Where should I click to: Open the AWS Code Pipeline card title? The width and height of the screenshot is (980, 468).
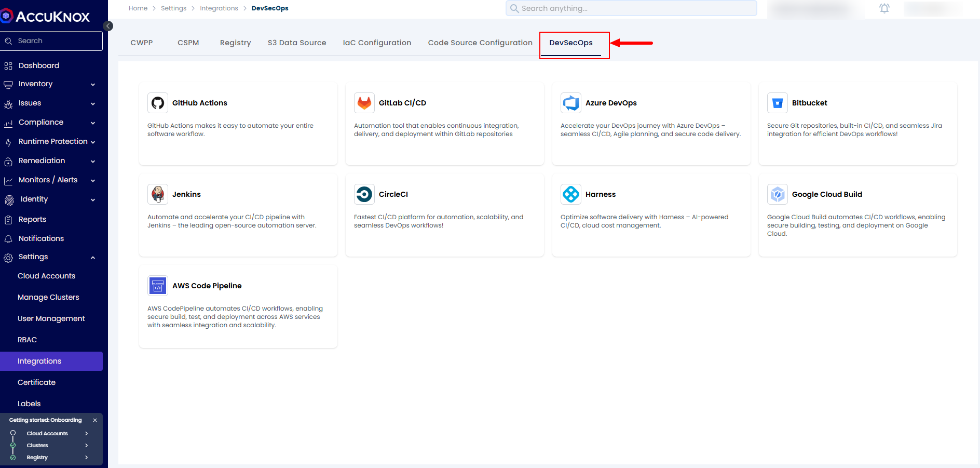coord(207,286)
